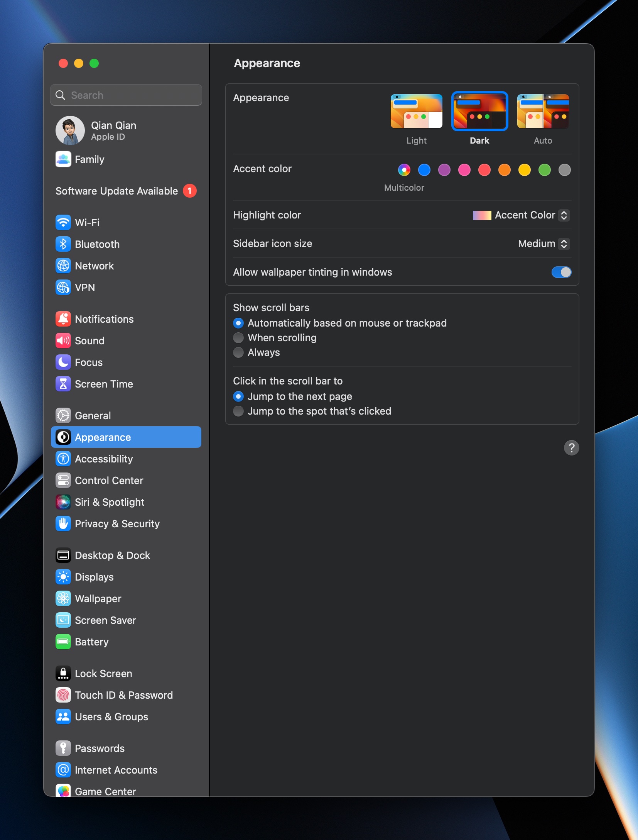Image resolution: width=638 pixels, height=840 pixels.
Task: Select the Battery icon in sidebar
Action: click(x=63, y=642)
